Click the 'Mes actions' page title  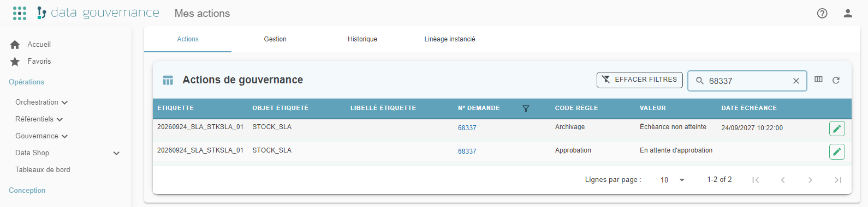coord(202,14)
